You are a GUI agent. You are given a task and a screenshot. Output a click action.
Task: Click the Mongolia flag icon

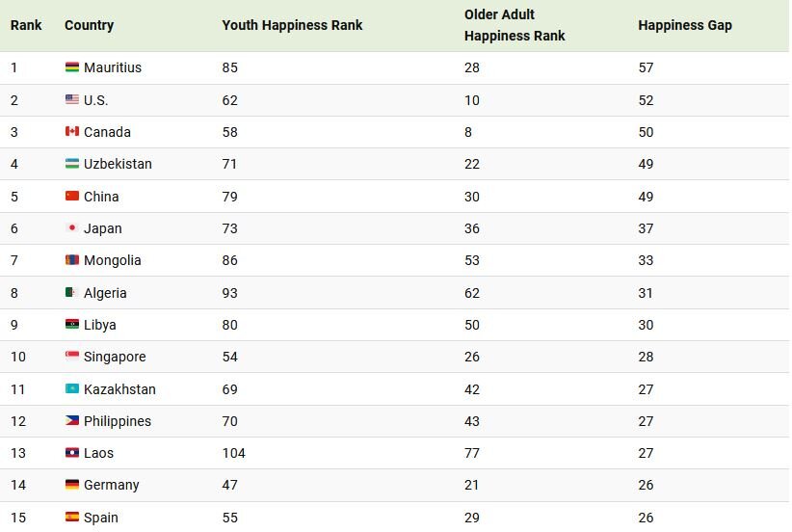[x=72, y=260]
